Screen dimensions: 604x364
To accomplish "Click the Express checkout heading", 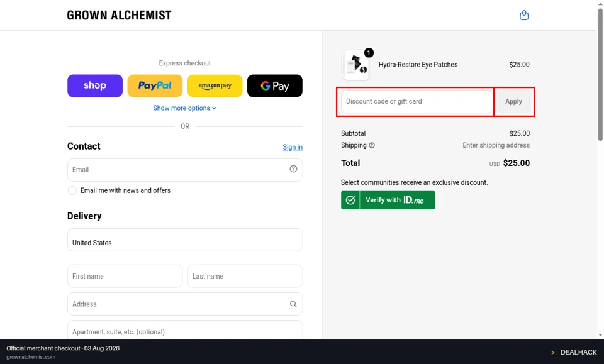I will click(185, 63).
